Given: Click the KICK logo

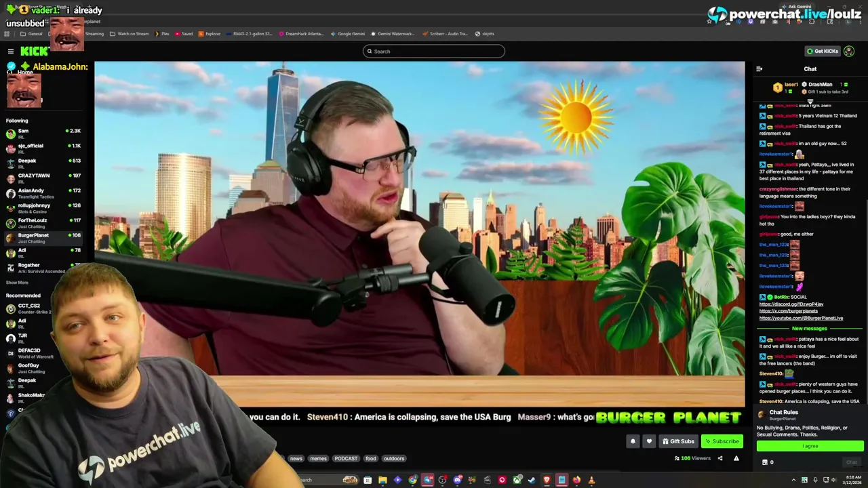Looking at the screenshot, I should click(x=34, y=51).
